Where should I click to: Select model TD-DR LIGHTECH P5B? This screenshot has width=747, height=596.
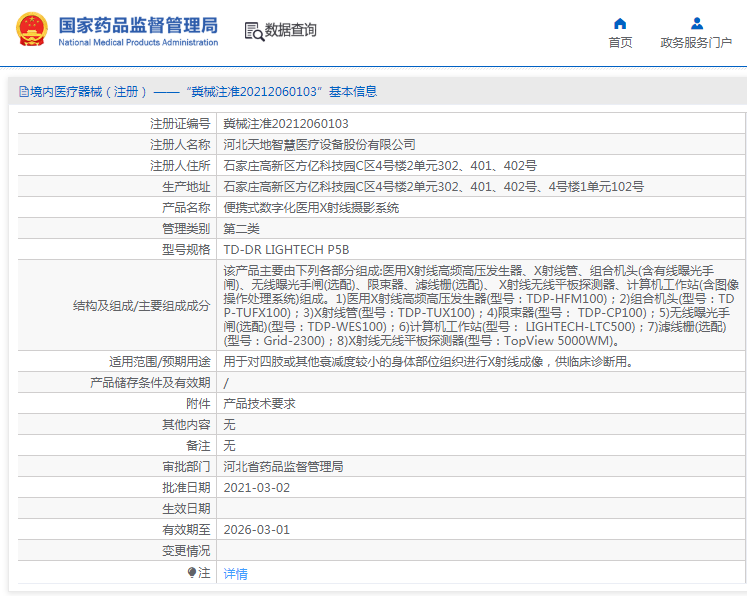[x=286, y=250]
